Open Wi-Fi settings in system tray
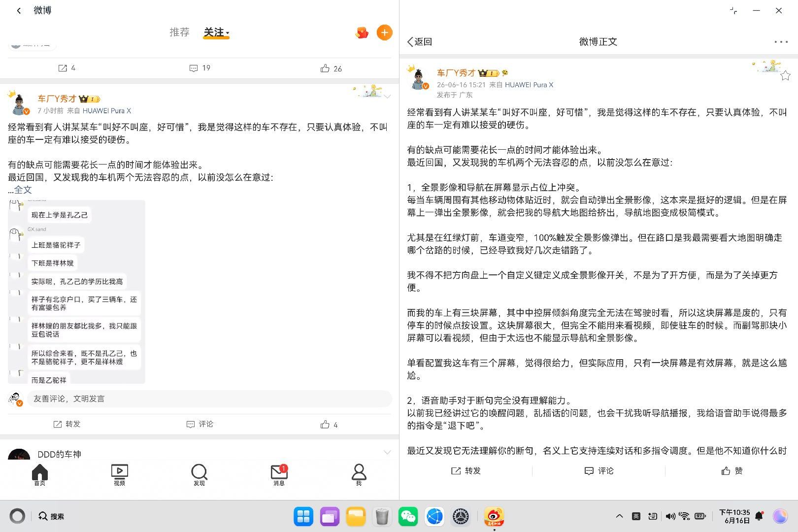The height and width of the screenshot is (532, 798). 684,516
